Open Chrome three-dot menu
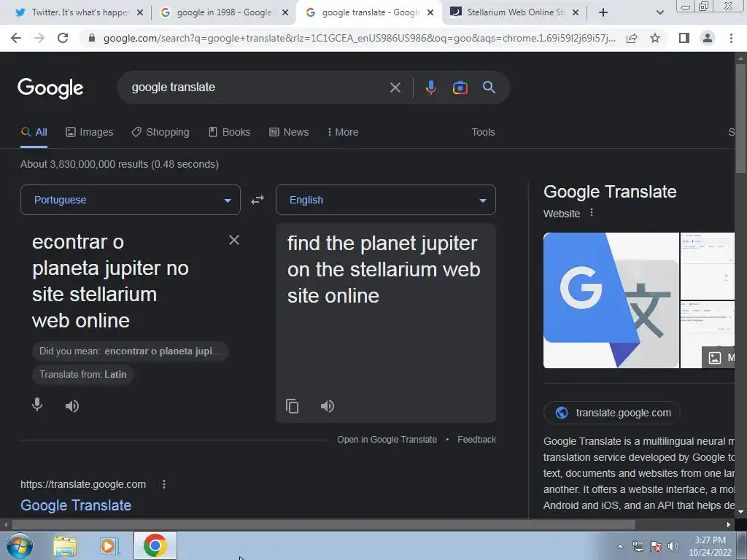This screenshot has height=560, width=747. pos(731,38)
